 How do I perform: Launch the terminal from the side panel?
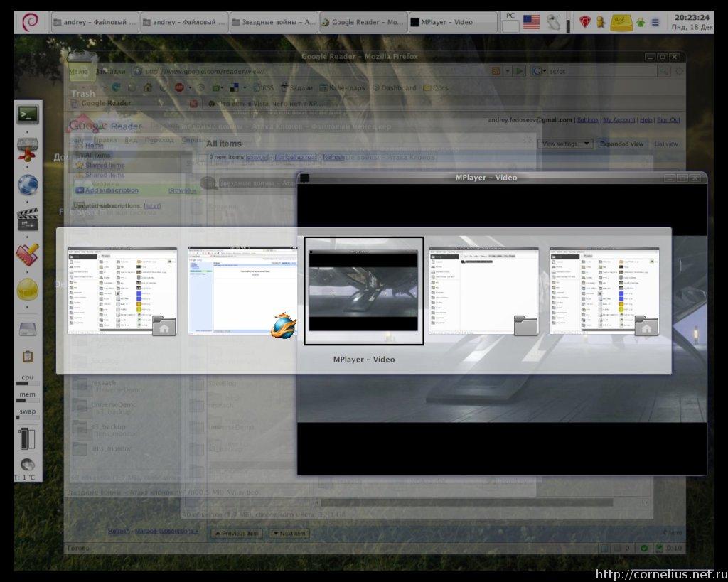coord(28,114)
